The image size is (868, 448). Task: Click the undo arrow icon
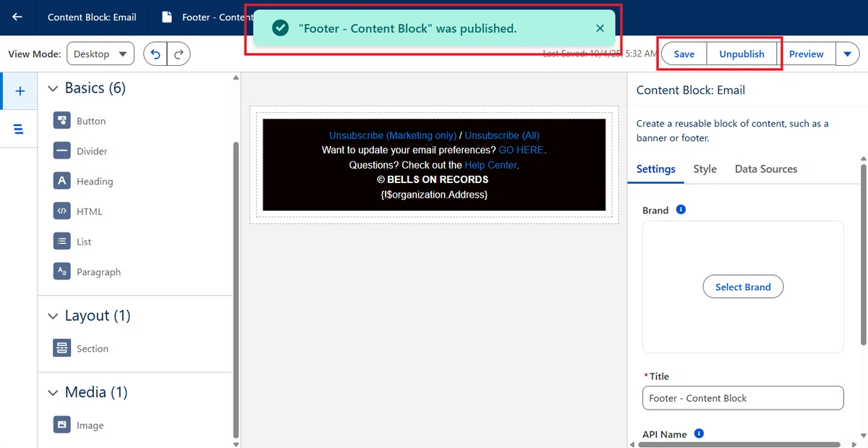click(x=156, y=54)
